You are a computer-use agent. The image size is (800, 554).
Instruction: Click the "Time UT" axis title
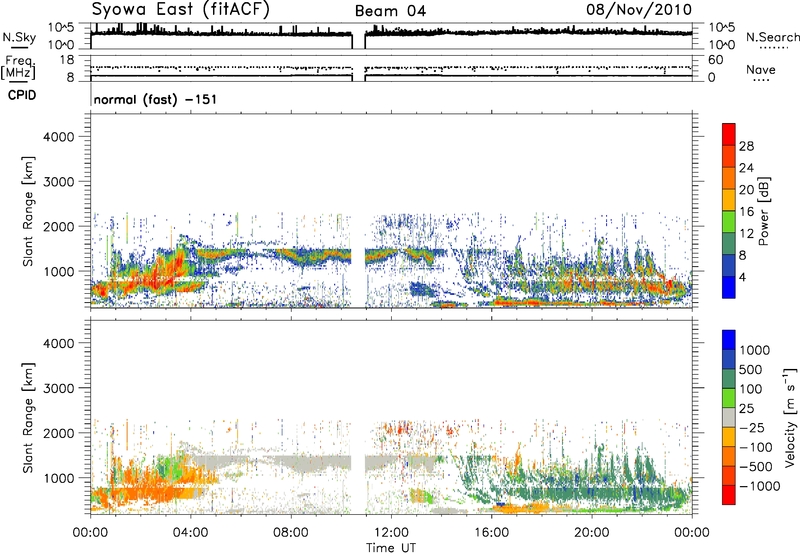click(x=391, y=548)
